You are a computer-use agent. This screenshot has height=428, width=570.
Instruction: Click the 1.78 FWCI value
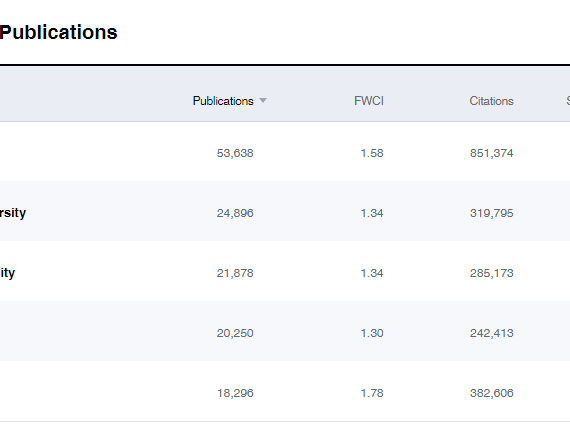pyautogui.click(x=372, y=393)
